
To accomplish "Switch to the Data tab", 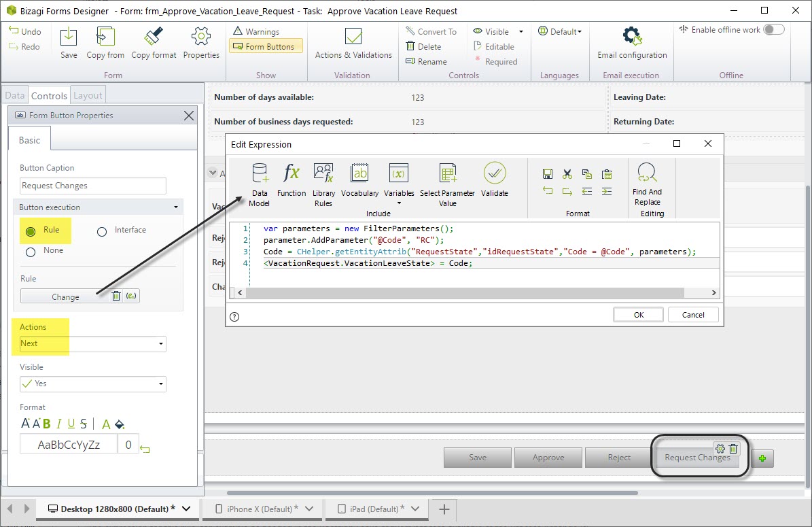I will click(x=14, y=95).
